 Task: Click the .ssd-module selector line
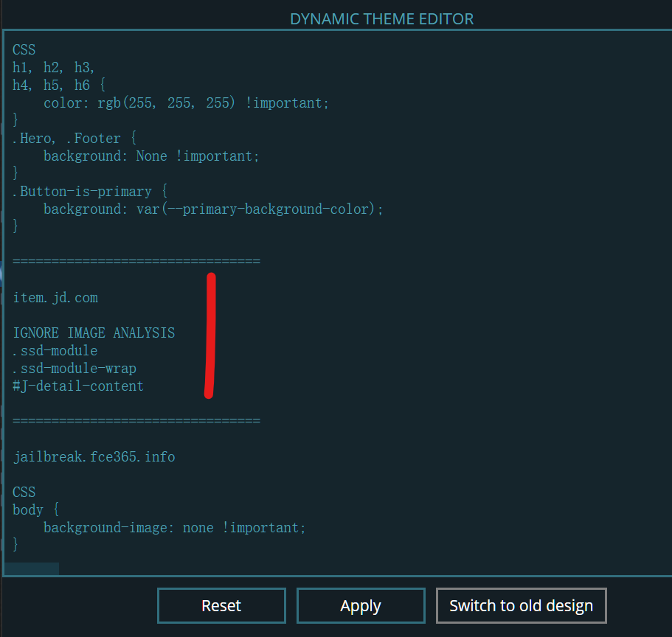[x=54, y=350]
